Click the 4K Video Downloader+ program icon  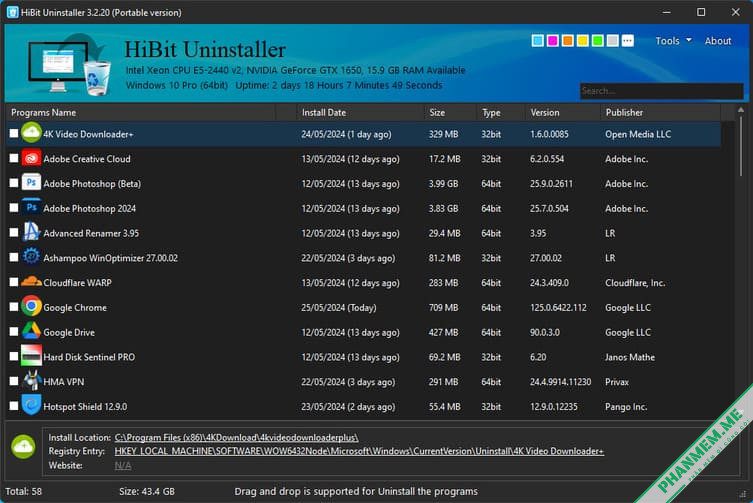tap(31, 133)
